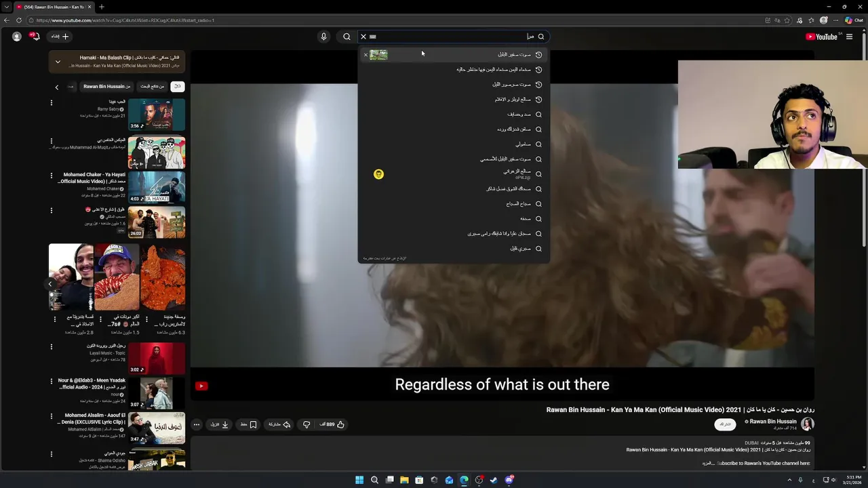Open the cartoon skull-characters video thumbnail
Image resolution: width=868 pixels, height=488 pixels.
(157, 152)
